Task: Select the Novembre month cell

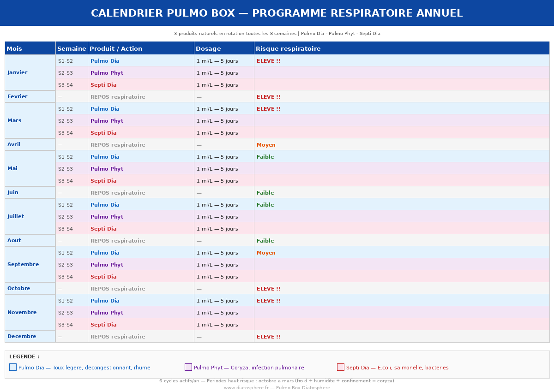Action: 30,312
